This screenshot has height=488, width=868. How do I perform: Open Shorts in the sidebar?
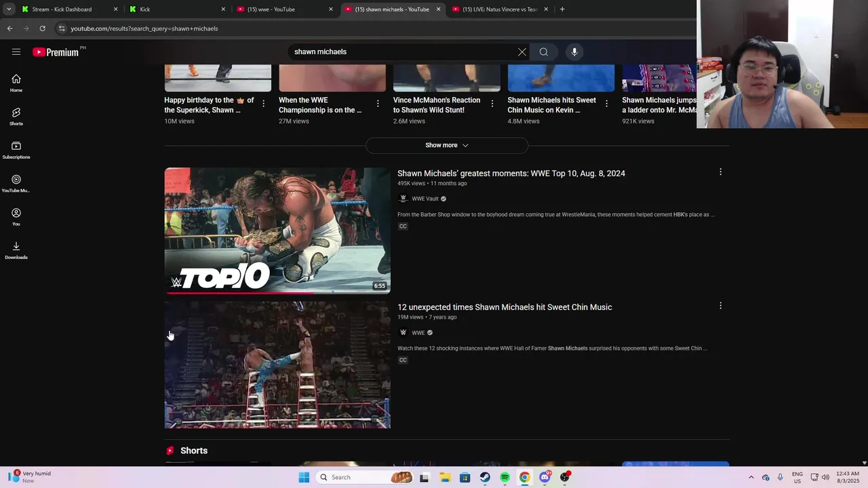[x=16, y=117]
